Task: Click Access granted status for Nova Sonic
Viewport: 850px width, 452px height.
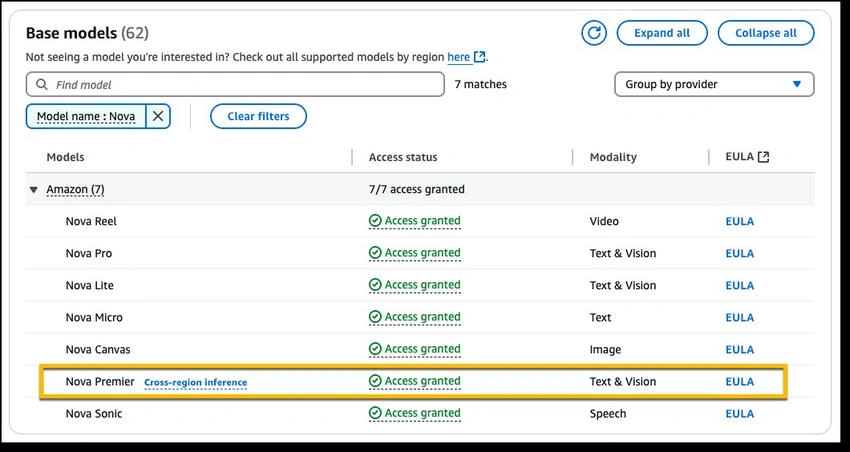Action: pyautogui.click(x=415, y=414)
